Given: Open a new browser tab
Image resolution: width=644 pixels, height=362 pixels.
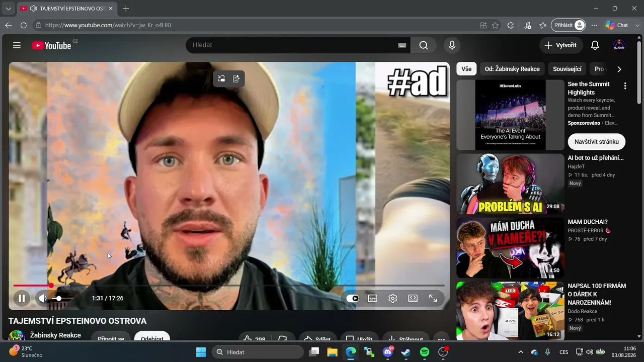Looking at the screenshot, I should [126, 9].
